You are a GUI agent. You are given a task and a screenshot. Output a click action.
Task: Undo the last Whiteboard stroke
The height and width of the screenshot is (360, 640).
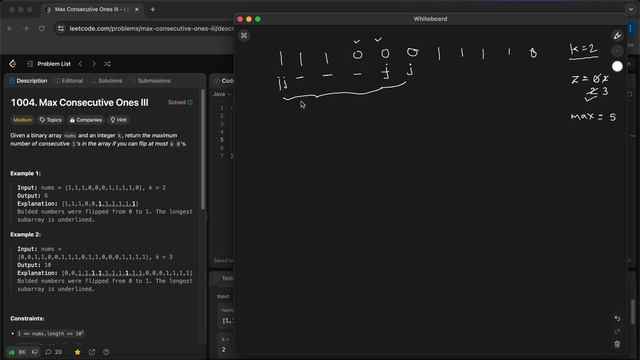[617, 318]
